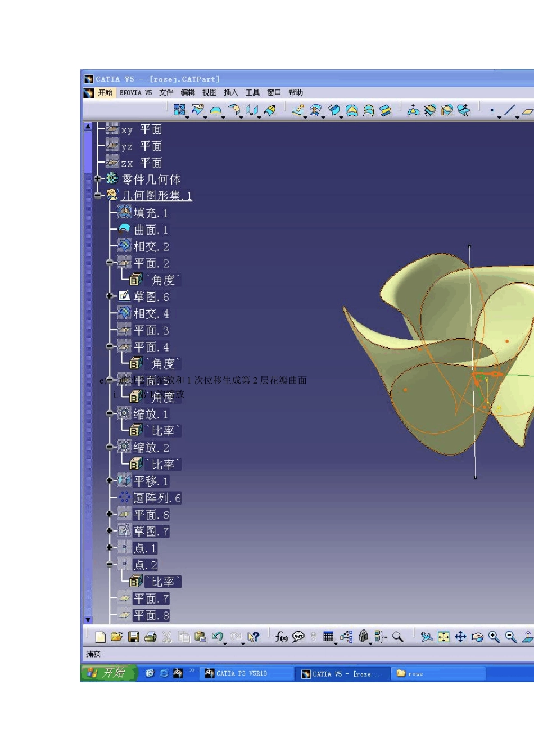Expand the 零件几何体 tree node
The image size is (534, 756).
[98, 179]
